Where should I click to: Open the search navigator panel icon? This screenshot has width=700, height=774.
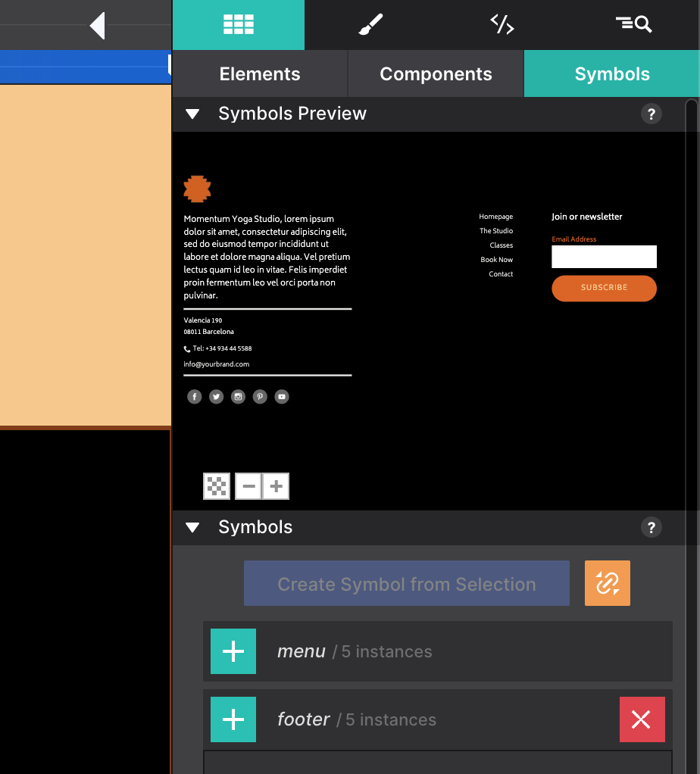634,24
